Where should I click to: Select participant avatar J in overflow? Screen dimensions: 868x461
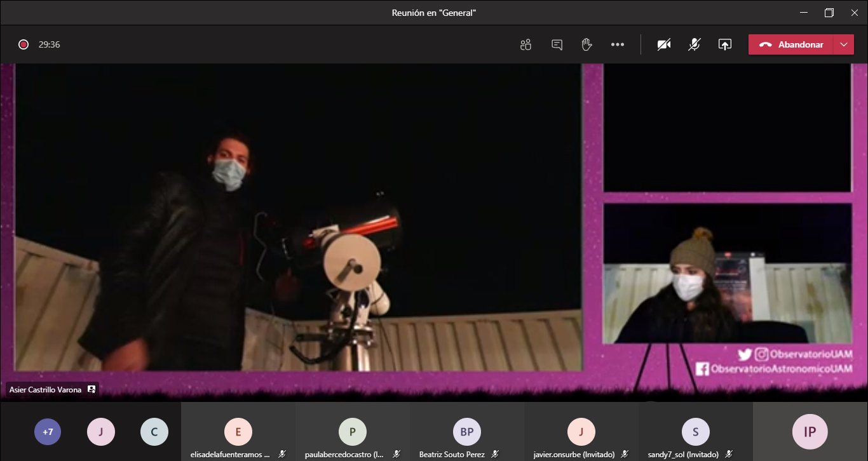(x=101, y=432)
